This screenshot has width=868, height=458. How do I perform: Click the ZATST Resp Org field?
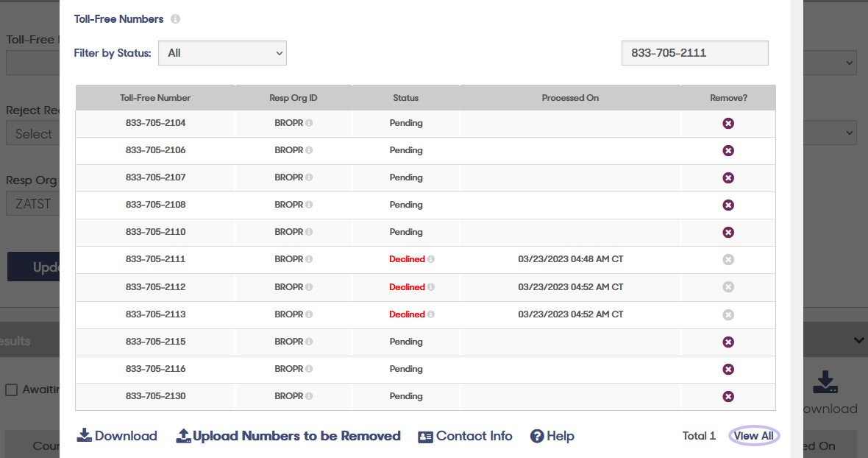click(x=33, y=203)
